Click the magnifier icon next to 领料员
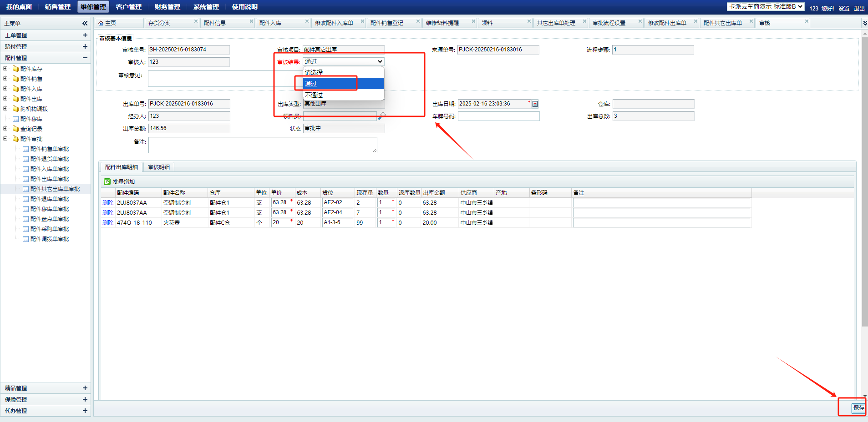868x422 pixels. [381, 116]
